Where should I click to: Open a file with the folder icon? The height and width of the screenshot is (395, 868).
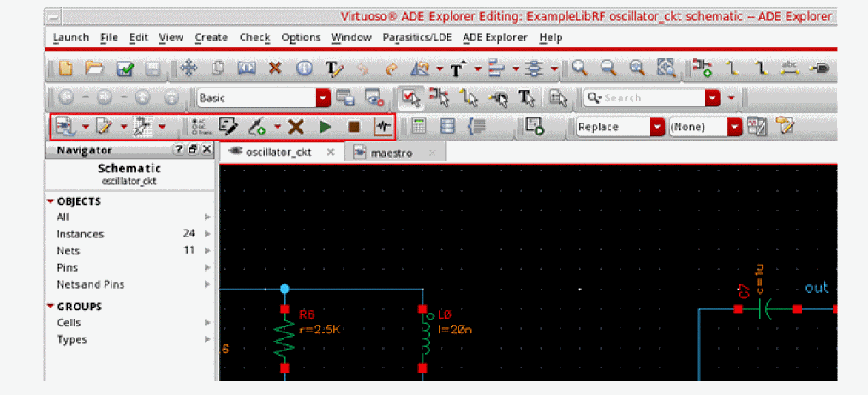click(x=94, y=68)
